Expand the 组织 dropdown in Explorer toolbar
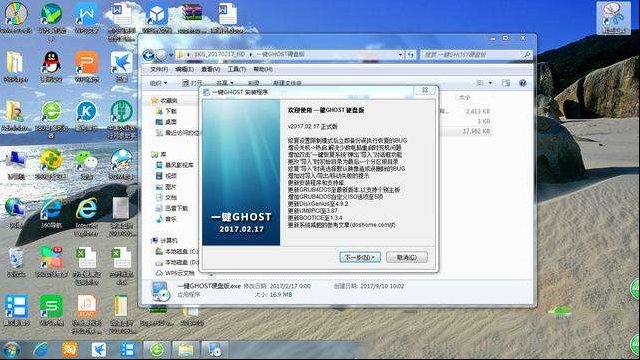The height and width of the screenshot is (360, 640). [x=158, y=83]
